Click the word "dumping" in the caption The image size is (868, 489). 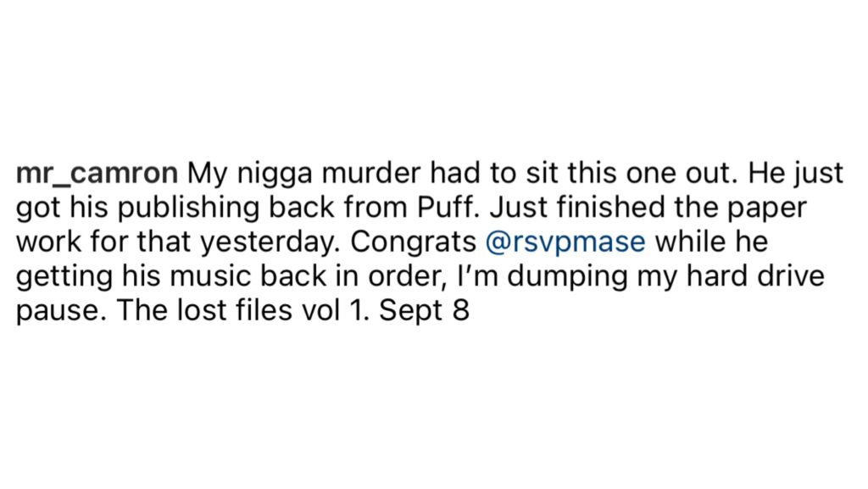tap(567, 278)
